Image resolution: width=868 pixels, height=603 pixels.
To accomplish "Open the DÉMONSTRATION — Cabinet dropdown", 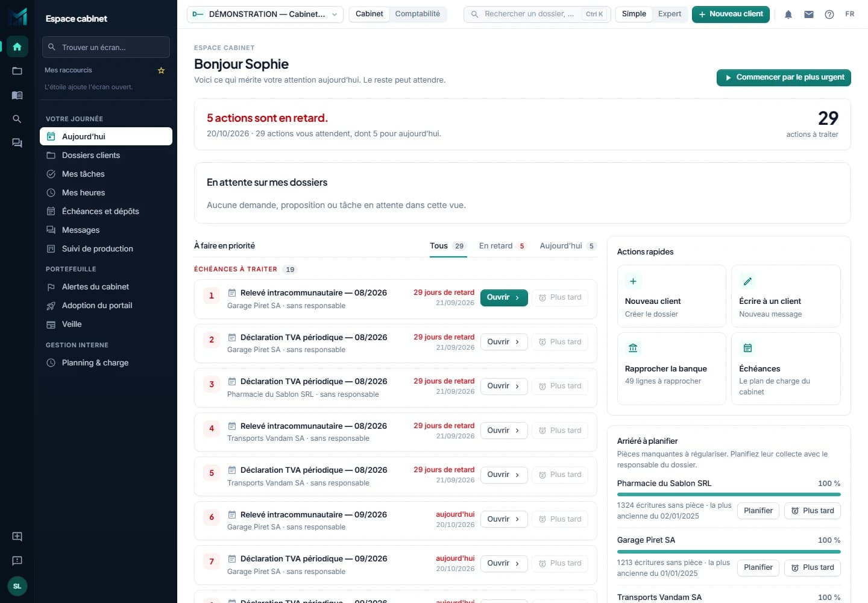I will coord(265,14).
